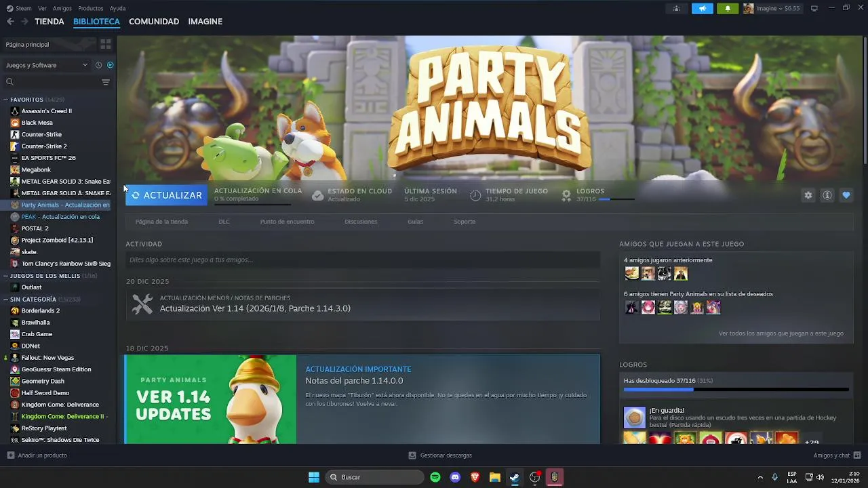This screenshot has width=868, height=488.
Task: Switch library to grid view icon
Action: pos(106,44)
